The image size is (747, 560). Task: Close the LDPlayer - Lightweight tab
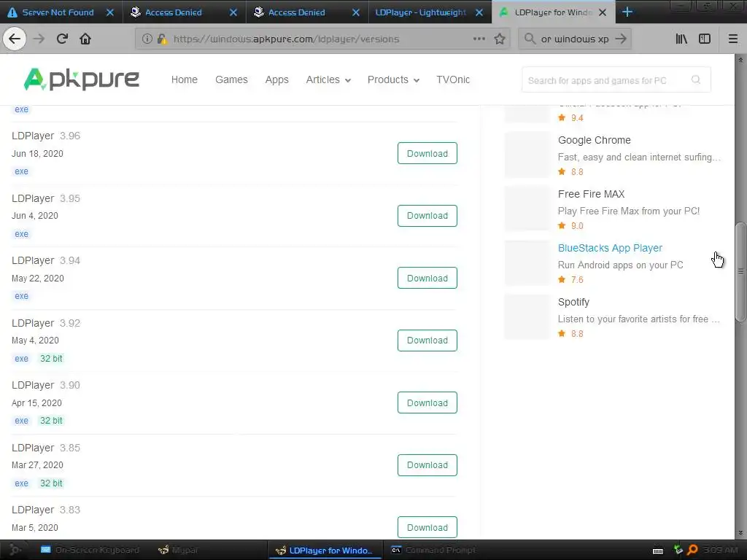point(480,12)
